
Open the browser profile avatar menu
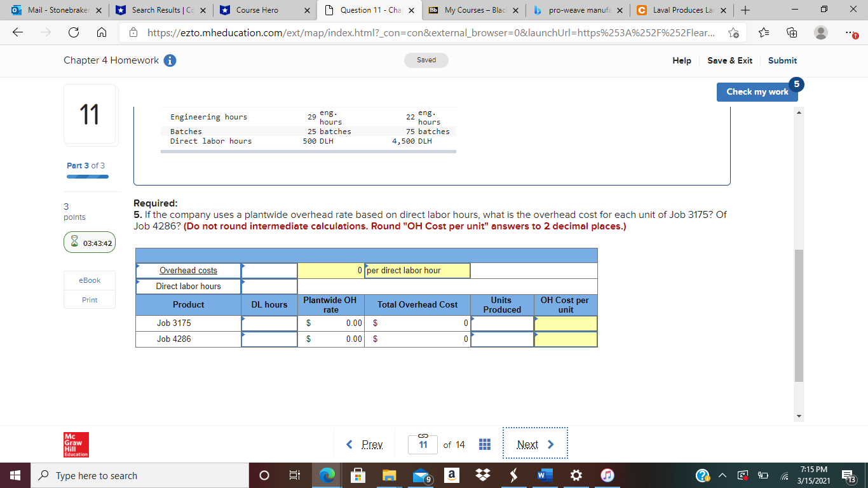tap(822, 34)
